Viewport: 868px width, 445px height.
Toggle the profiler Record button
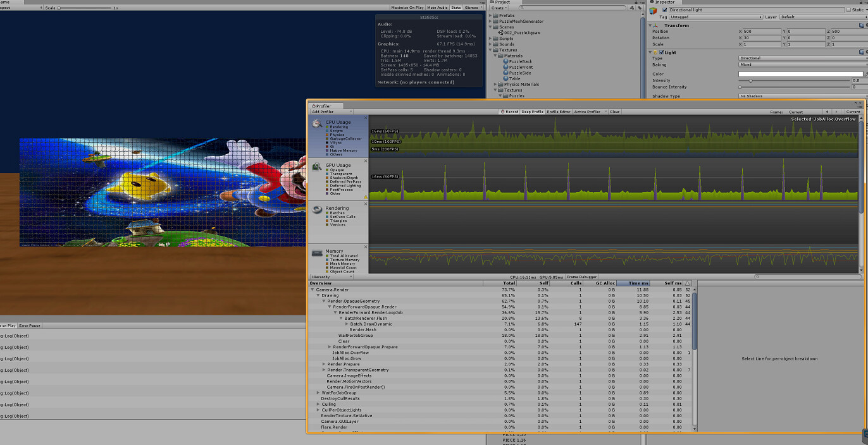click(x=510, y=112)
